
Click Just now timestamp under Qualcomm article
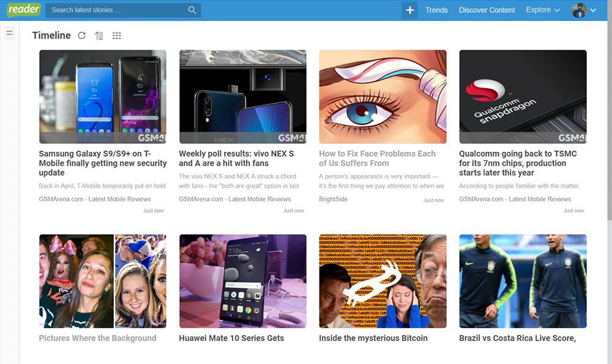[574, 210]
